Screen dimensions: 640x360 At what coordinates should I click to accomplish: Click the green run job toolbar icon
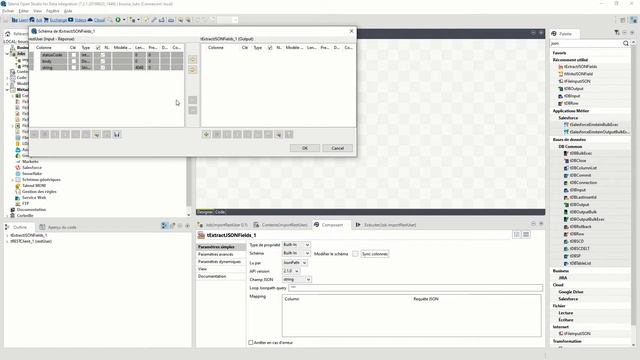(118, 20)
